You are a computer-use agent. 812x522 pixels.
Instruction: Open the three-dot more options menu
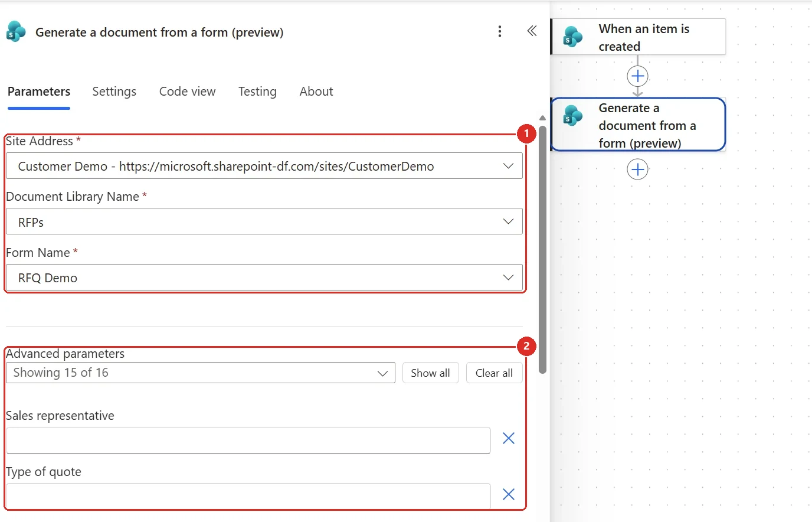click(x=500, y=31)
